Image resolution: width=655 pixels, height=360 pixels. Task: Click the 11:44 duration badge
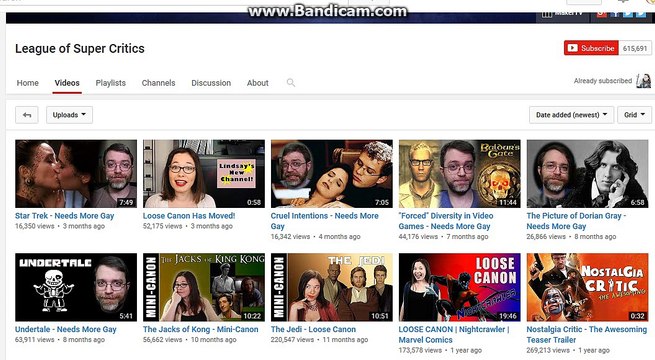coord(508,203)
